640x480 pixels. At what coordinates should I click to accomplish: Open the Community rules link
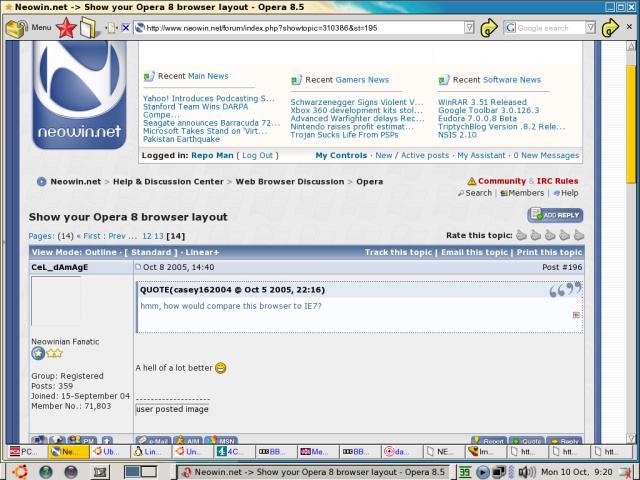(502, 181)
